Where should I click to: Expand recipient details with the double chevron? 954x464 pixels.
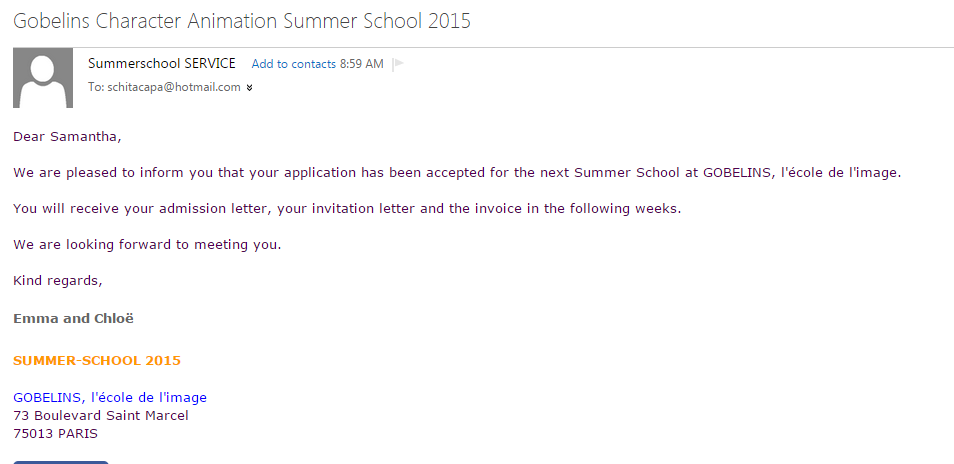[x=249, y=88]
